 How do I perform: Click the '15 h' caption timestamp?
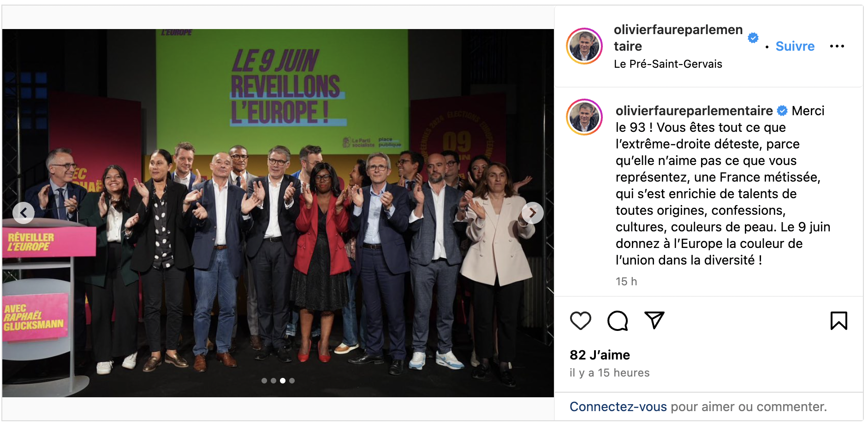tap(626, 281)
